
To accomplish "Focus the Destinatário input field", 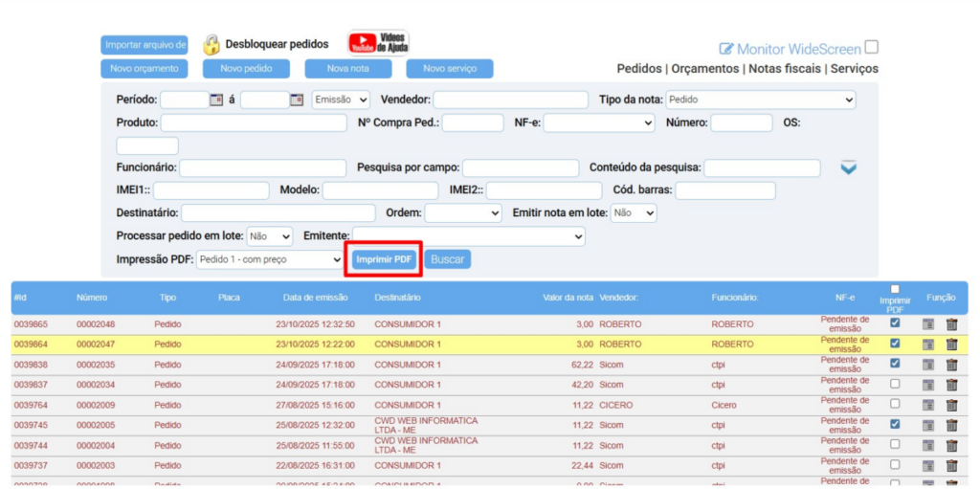I will (278, 213).
